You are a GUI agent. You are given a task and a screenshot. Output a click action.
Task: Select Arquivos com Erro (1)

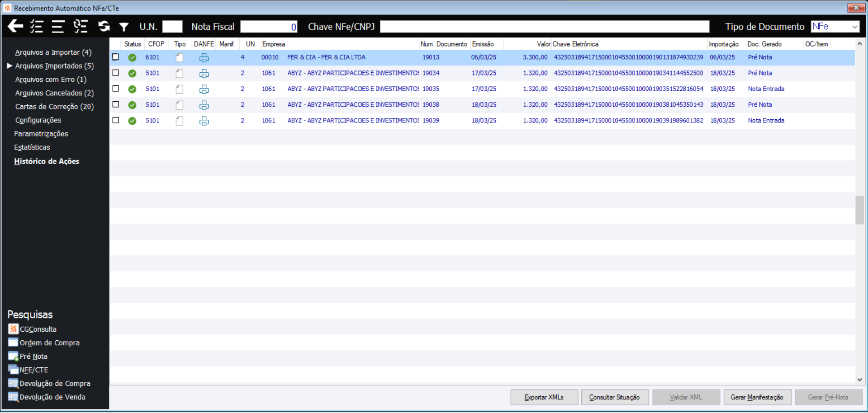pos(51,80)
